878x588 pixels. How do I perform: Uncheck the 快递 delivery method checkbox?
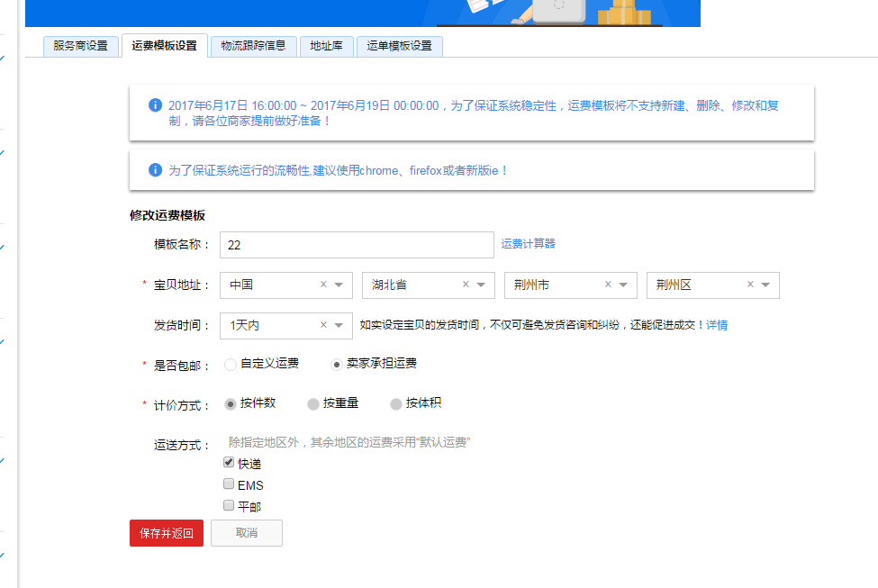click(x=229, y=463)
